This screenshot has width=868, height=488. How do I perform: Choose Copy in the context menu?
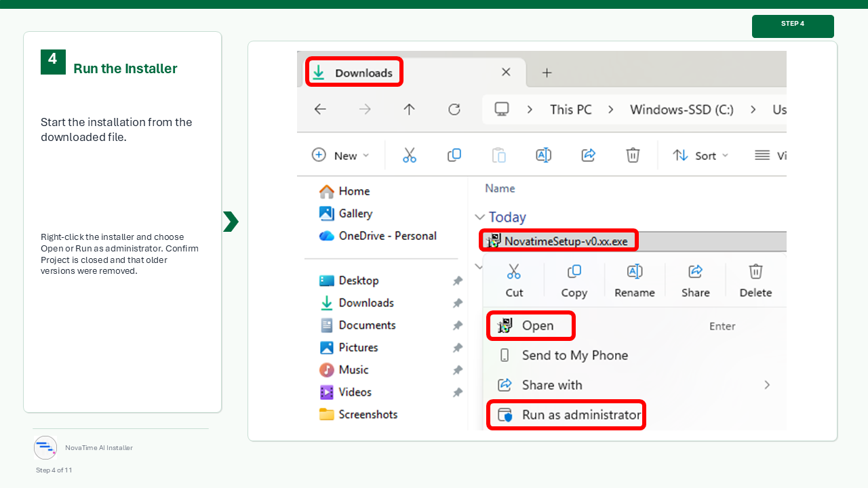tap(574, 281)
